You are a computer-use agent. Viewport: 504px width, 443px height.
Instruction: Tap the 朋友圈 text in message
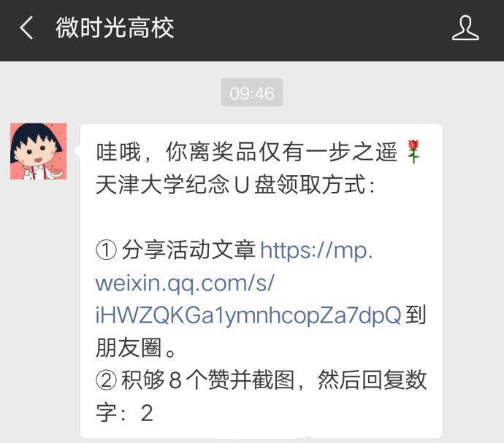point(129,347)
